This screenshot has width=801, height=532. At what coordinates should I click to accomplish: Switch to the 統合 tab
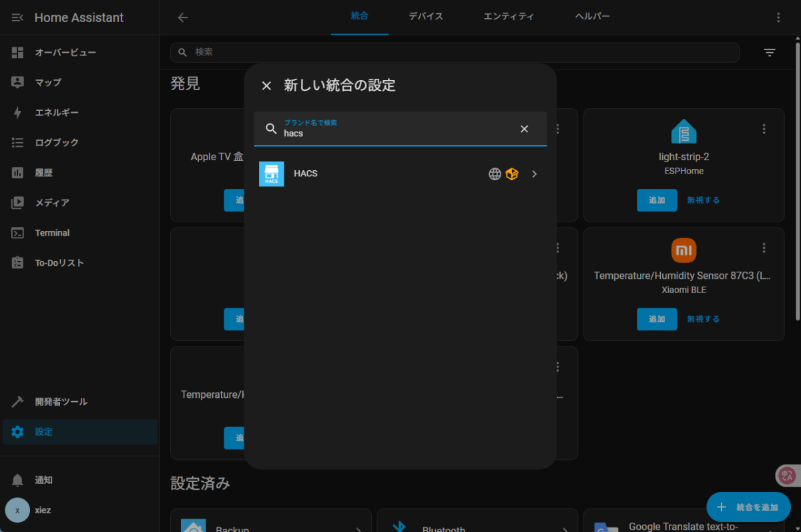coord(360,17)
